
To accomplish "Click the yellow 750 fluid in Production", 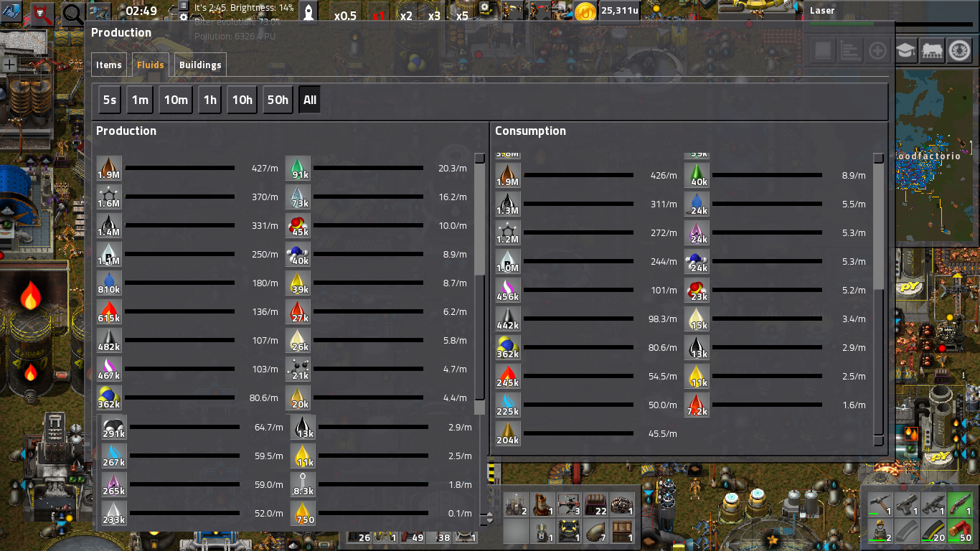I will pyautogui.click(x=303, y=514).
